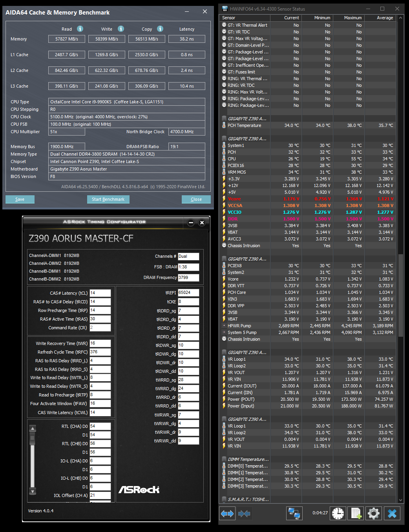Collapse the DIMM Temperature sensor group

pos(224,459)
